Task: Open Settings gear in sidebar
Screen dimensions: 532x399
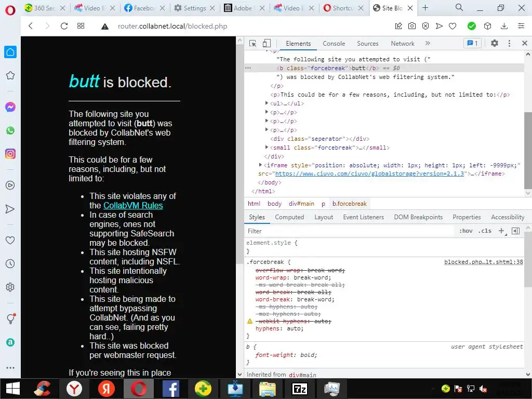Action: point(10,287)
